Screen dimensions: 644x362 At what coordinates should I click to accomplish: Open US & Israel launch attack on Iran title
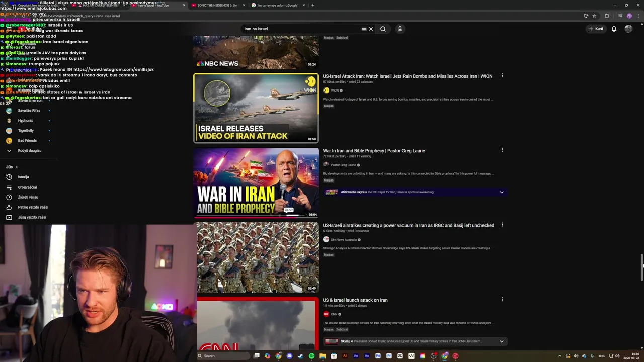pos(355,300)
